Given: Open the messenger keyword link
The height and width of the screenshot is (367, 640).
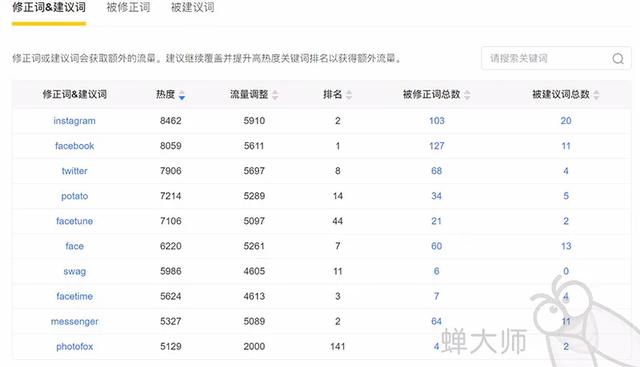Looking at the screenshot, I should coord(74,322).
